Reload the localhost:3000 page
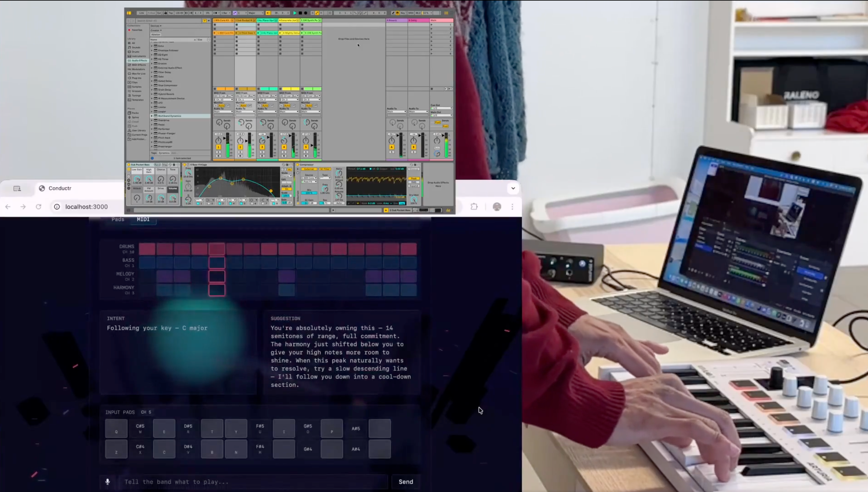This screenshot has width=868, height=492. (38, 206)
